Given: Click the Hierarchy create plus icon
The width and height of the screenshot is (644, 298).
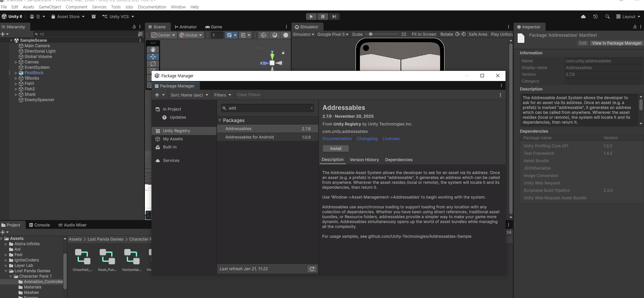Looking at the screenshot, I should coord(3,34).
